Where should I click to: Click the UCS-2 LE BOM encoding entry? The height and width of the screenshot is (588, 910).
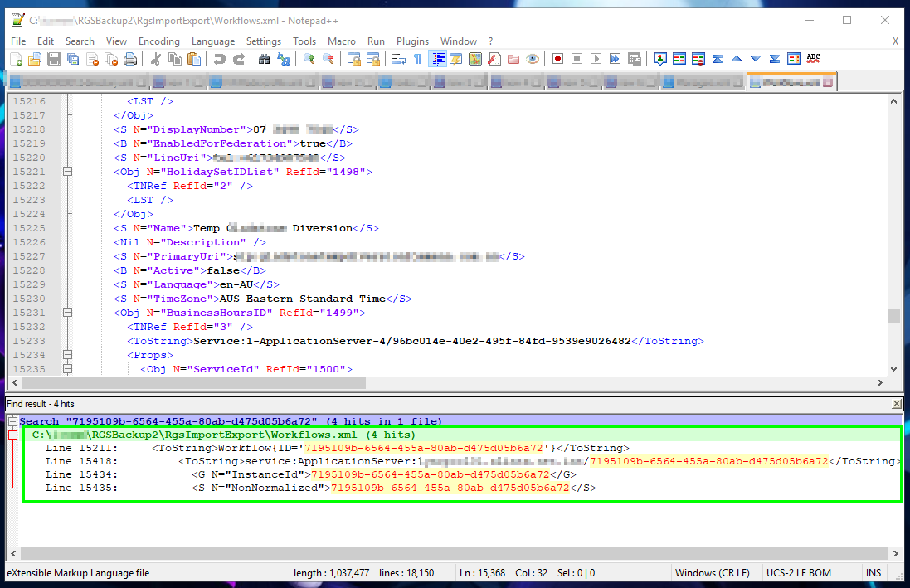click(799, 573)
